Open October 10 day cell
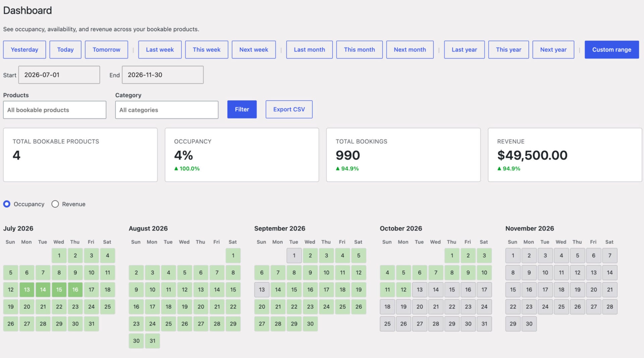Image resolution: width=644 pixels, height=358 pixels. coord(484,273)
